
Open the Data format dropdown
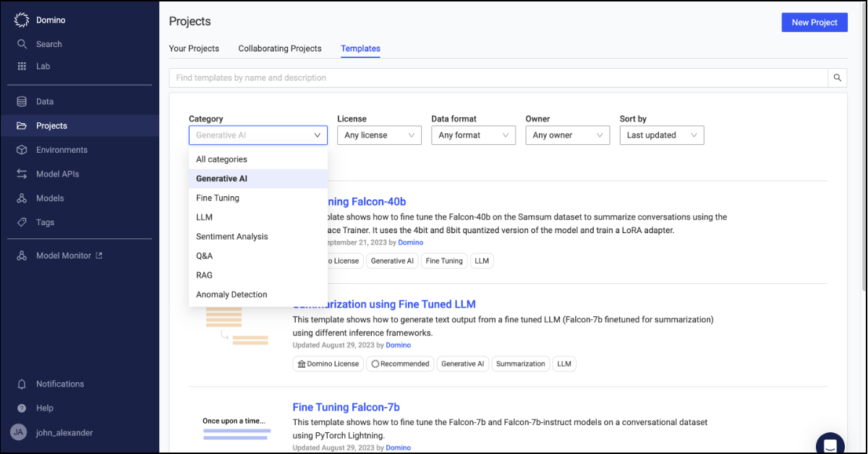[x=473, y=135]
